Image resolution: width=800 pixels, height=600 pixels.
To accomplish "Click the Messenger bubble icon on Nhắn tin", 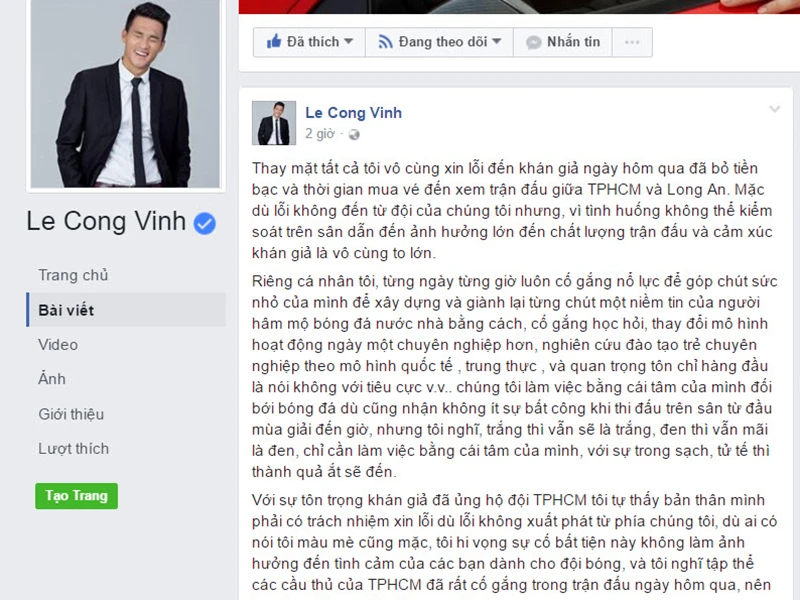I will [534, 42].
